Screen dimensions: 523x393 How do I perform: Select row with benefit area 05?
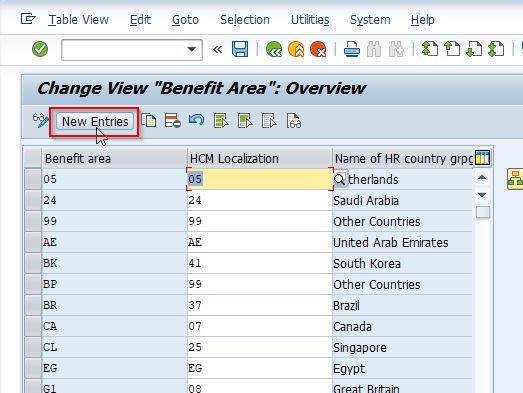click(x=33, y=179)
